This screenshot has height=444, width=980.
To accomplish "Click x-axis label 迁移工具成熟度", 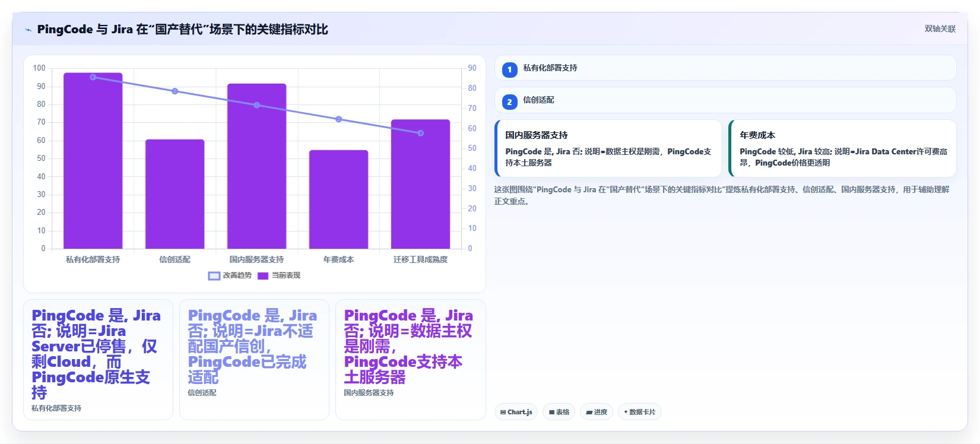I will (420, 259).
